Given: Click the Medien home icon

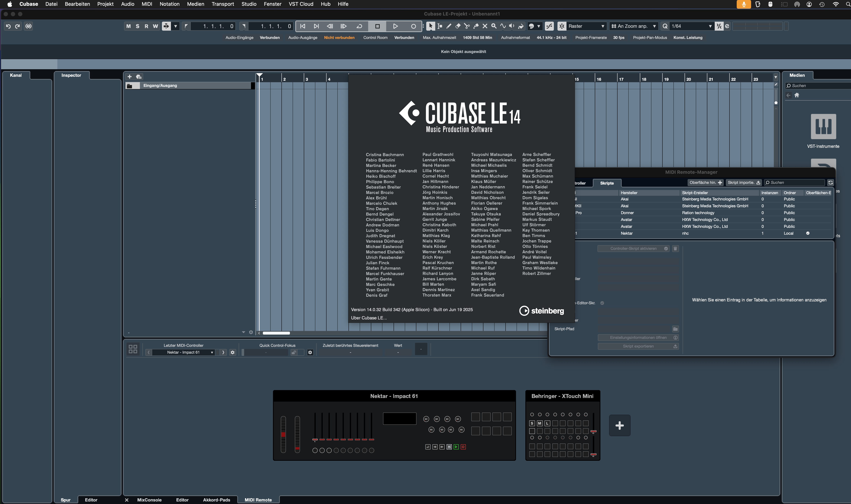Looking at the screenshot, I should click(x=797, y=95).
